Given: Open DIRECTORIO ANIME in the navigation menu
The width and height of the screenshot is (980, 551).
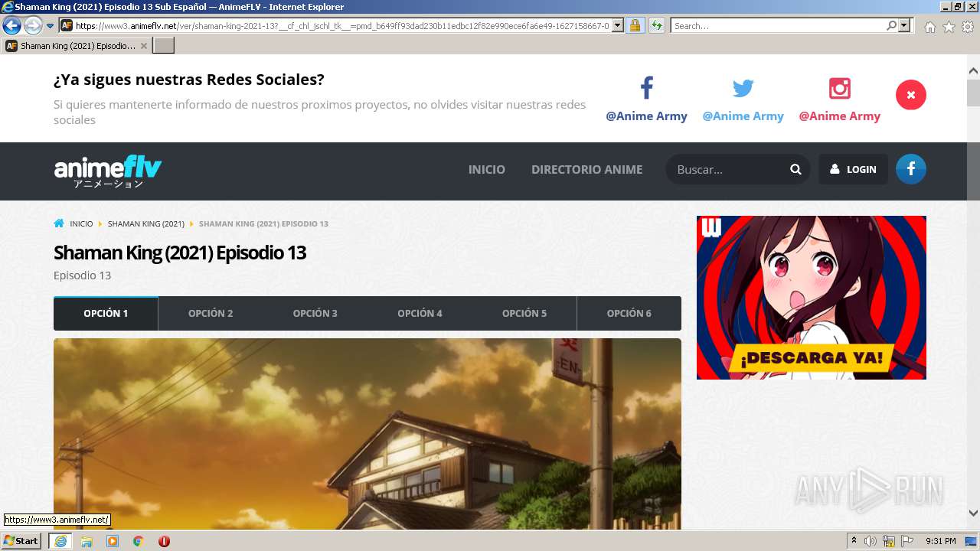Looking at the screenshot, I should pyautogui.click(x=586, y=169).
